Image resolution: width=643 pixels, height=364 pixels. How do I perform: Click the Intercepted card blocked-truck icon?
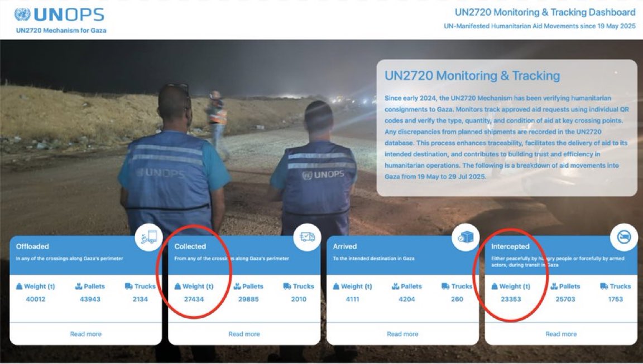[624, 237]
